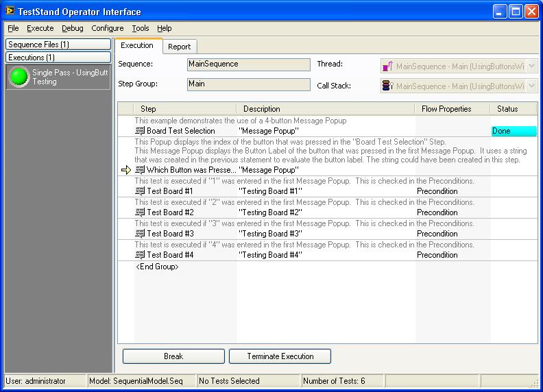Click the Terminate Execution button
The width and height of the screenshot is (543, 392).
click(x=280, y=356)
